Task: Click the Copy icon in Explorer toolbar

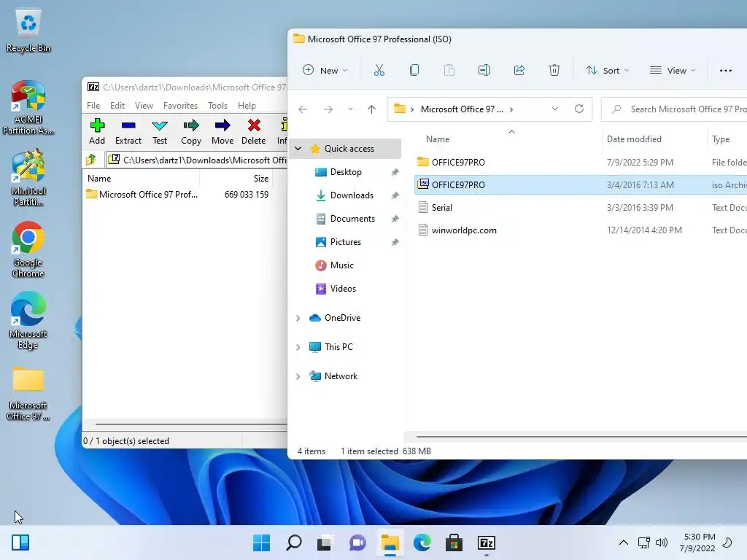Action: tap(414, 71)
